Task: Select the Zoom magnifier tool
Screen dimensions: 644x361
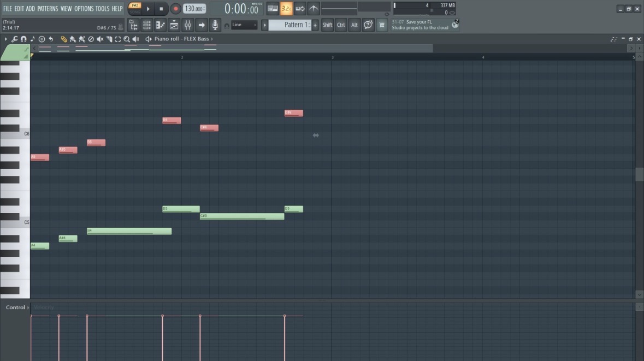Action: click(x=127, y=39)
